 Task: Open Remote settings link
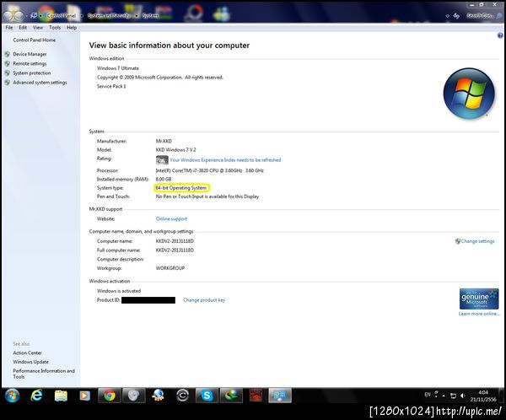coord(30,63)
